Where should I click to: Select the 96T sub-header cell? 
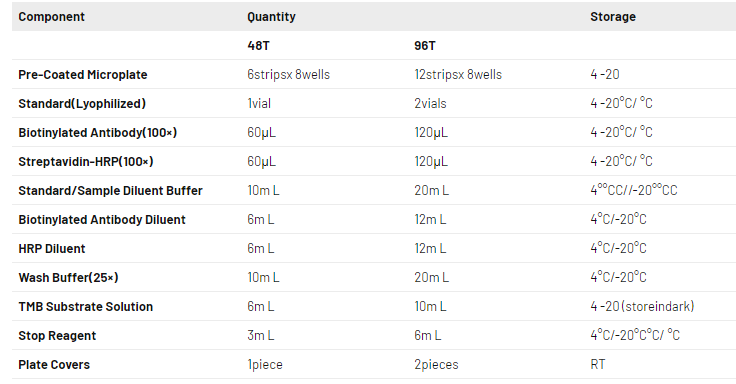pos(425,46)
